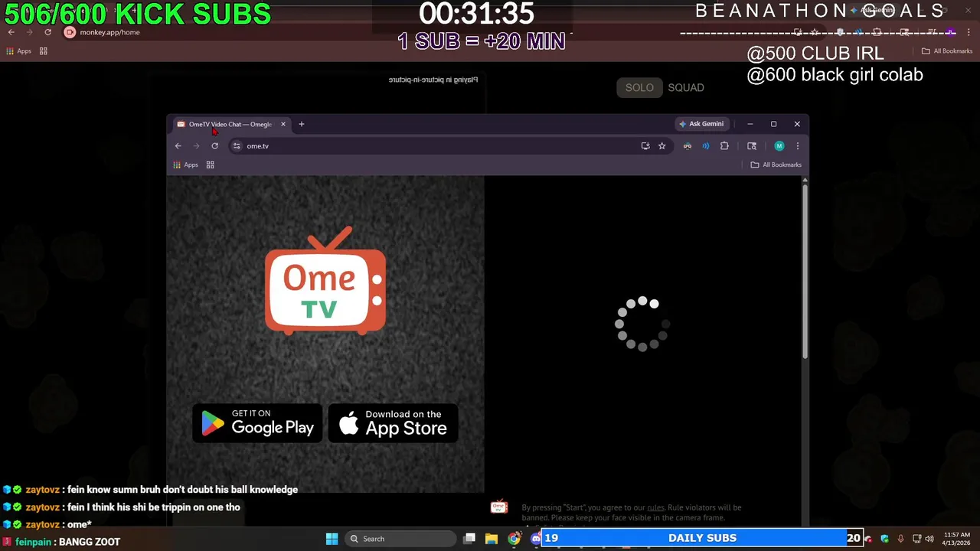Click Apps in the background window bookmarks bar
980x551 pixels.
[19, 51]
